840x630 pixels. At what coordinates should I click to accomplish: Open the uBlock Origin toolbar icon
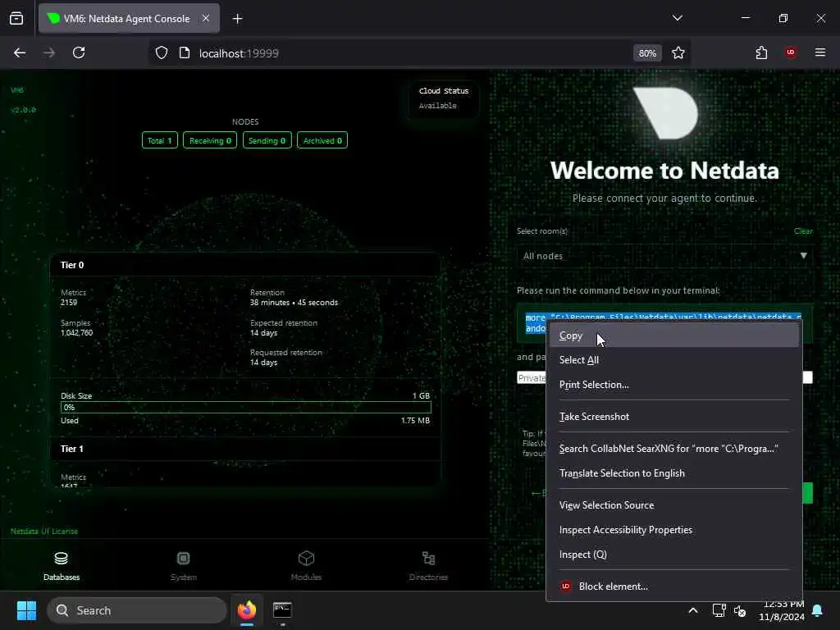coord(791,53)
